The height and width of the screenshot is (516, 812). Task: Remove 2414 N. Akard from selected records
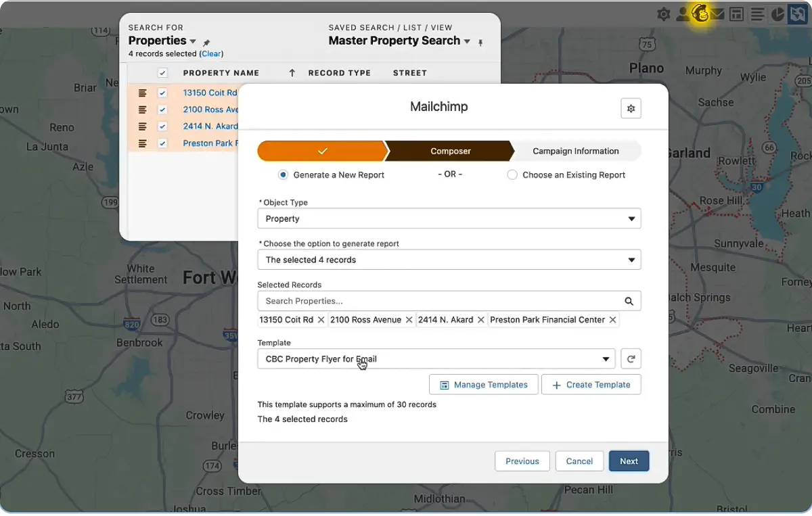480,320
